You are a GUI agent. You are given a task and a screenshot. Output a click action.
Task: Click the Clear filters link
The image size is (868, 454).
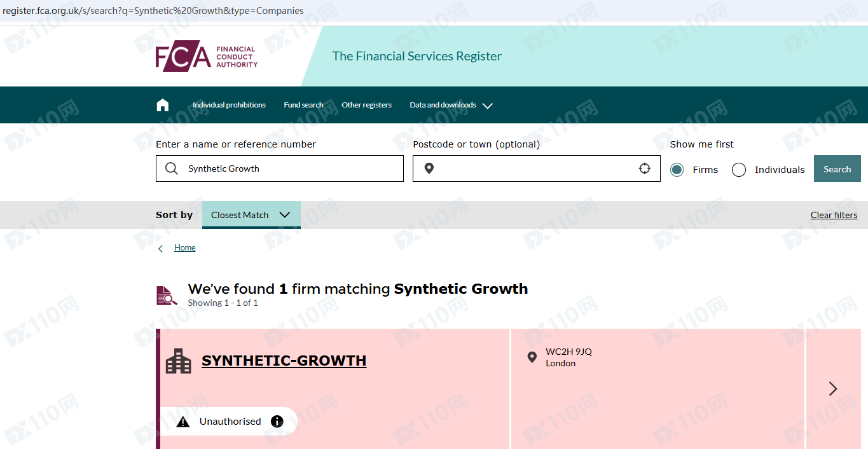click(x=834, y=215)
